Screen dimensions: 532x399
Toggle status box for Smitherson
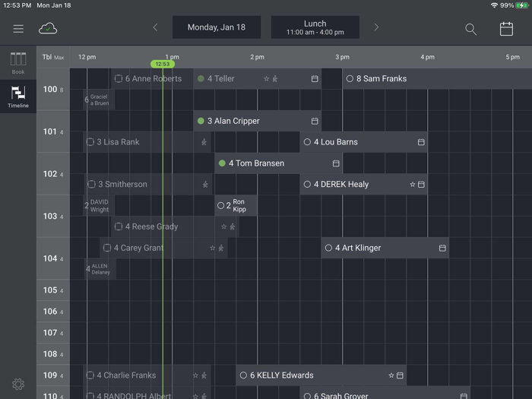click(91, 184)
